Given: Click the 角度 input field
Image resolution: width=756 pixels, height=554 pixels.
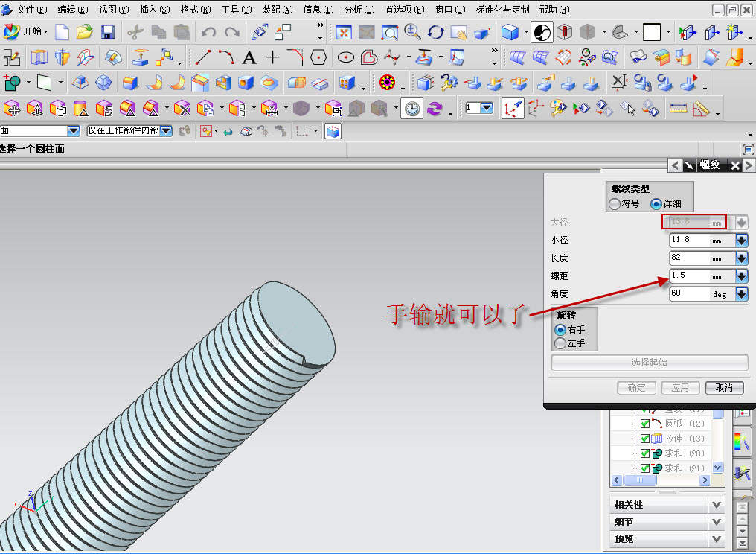Looking at the screenshot, I should tap(702, 294).
